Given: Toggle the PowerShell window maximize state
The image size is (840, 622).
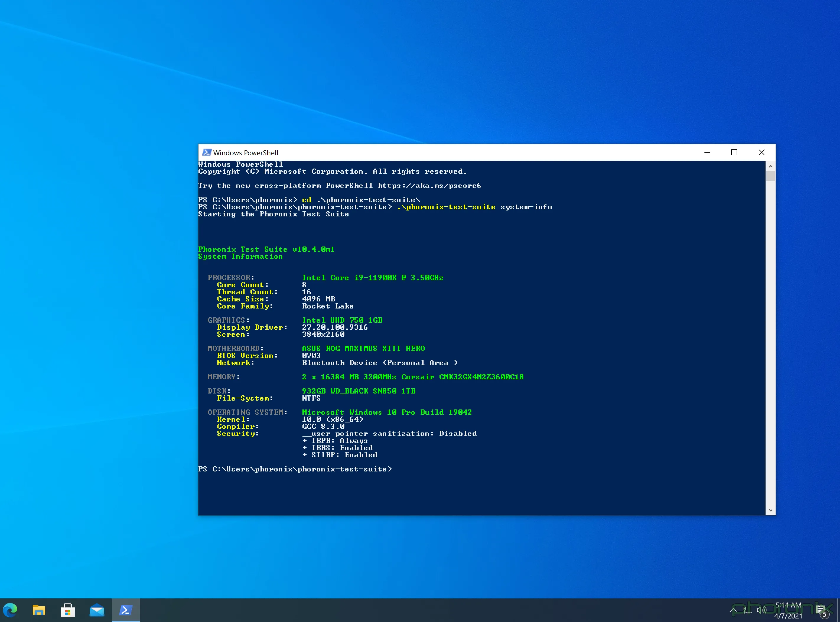Looking at the screenshot, I should pyautogui.click(x=734, y=153).
